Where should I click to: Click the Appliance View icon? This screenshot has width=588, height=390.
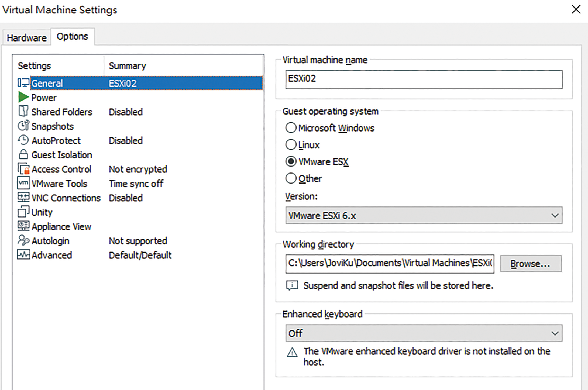23,226
